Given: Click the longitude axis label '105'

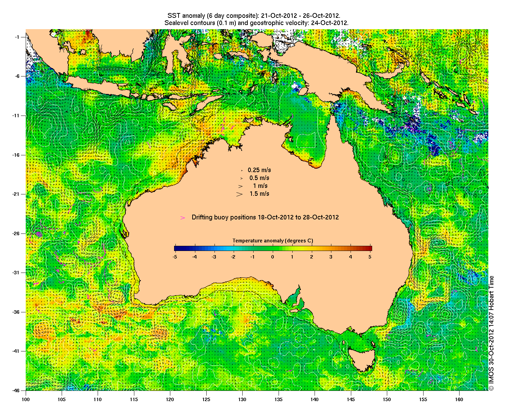Looking at the screenshot, I should coord(62,399).
